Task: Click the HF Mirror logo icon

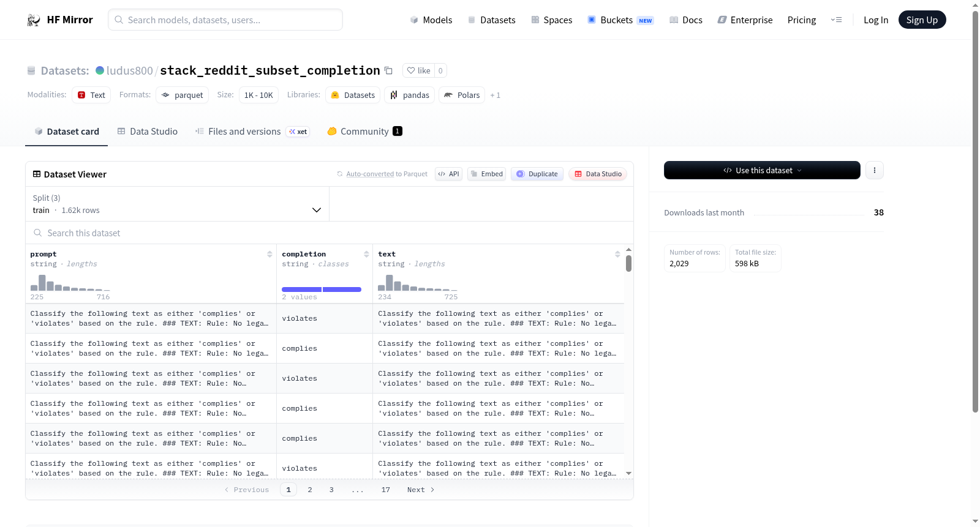Action: [34, 20]
